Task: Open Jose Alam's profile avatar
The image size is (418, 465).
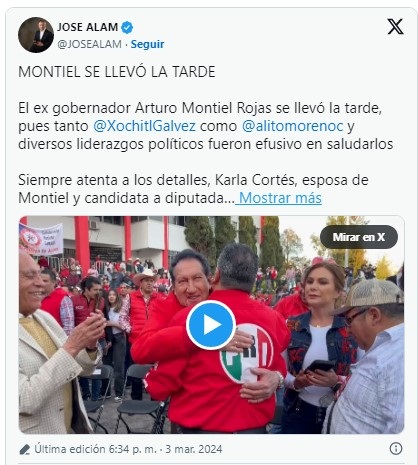Action: click(x=36, y=35)
